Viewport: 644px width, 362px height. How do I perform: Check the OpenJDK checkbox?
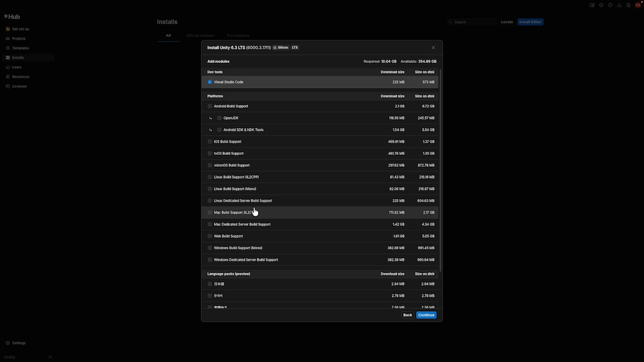(x=219, y=118)
